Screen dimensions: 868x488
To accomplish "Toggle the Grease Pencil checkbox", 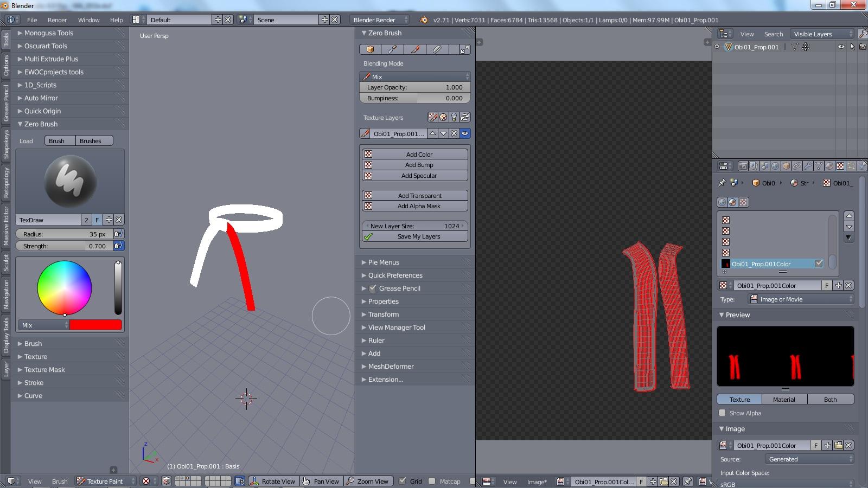I will 372,288.
